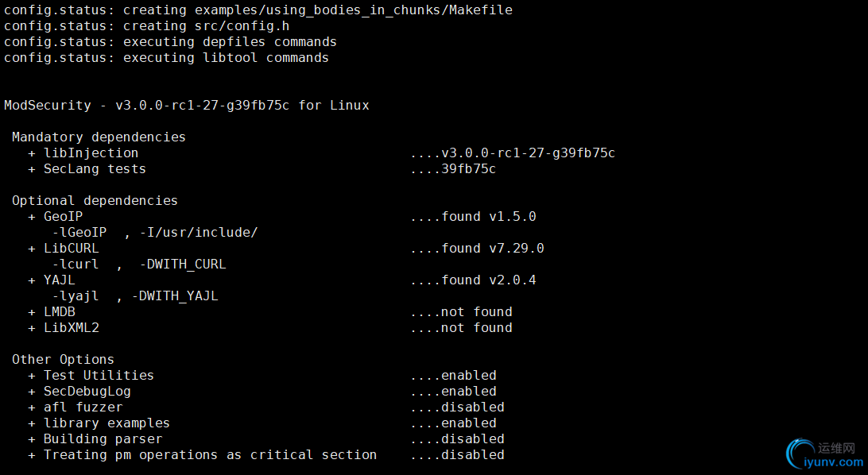Click the Test Utilities enabled status
Image resolution: width=868 pixels, height=475 pixels.
coord(469,375)
